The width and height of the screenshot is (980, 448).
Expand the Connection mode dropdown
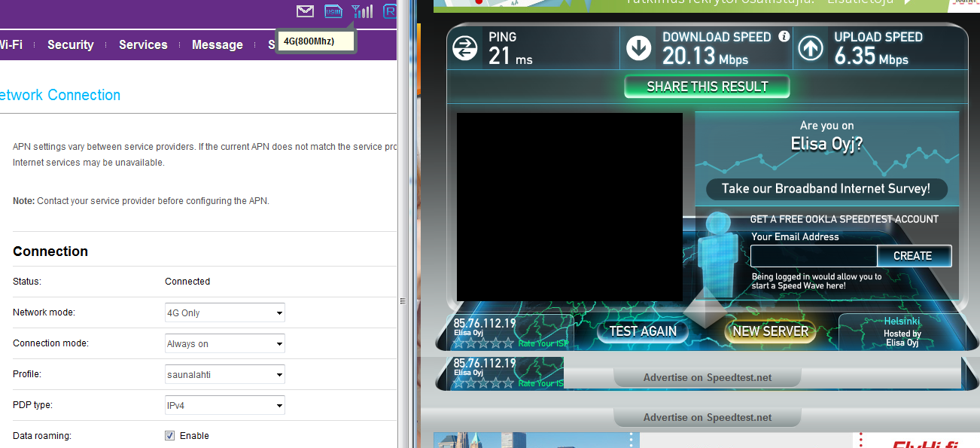coord(225,343)
